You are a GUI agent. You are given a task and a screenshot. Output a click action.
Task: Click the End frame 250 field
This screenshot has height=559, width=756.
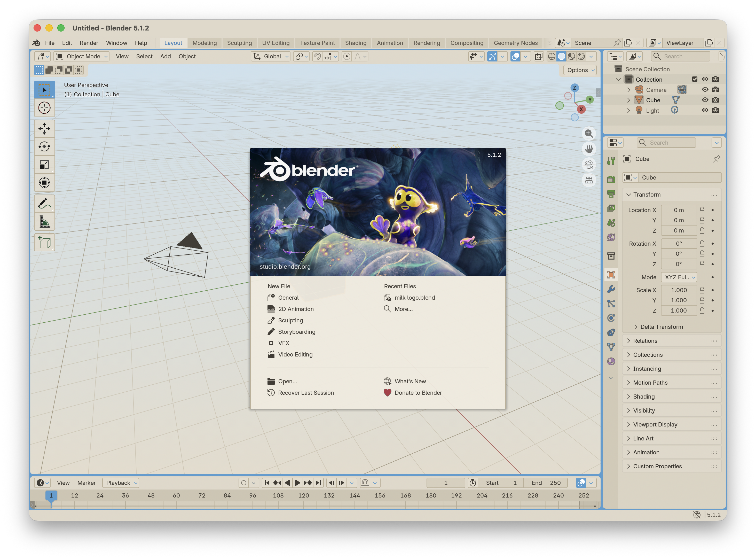[x=545, y=483]
